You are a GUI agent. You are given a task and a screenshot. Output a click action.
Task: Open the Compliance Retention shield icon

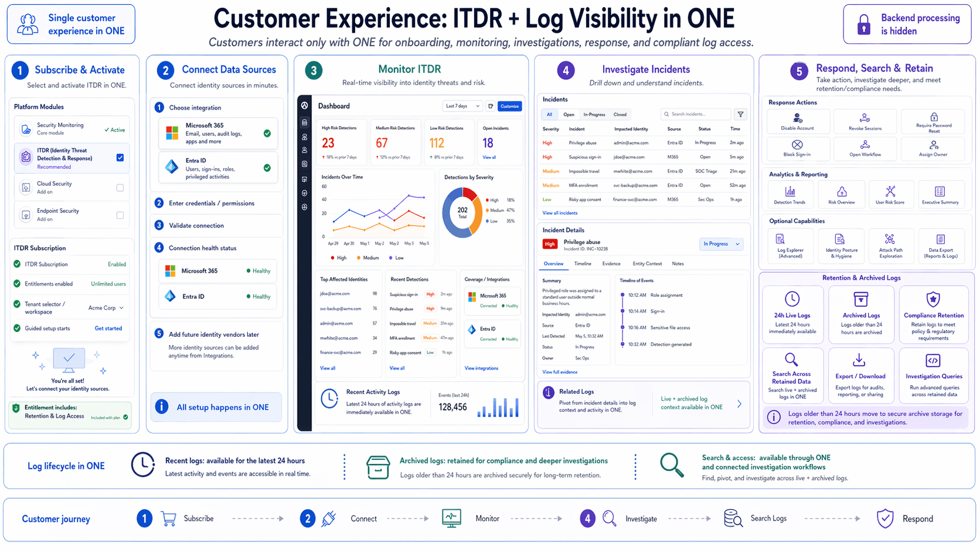point(933,299)
